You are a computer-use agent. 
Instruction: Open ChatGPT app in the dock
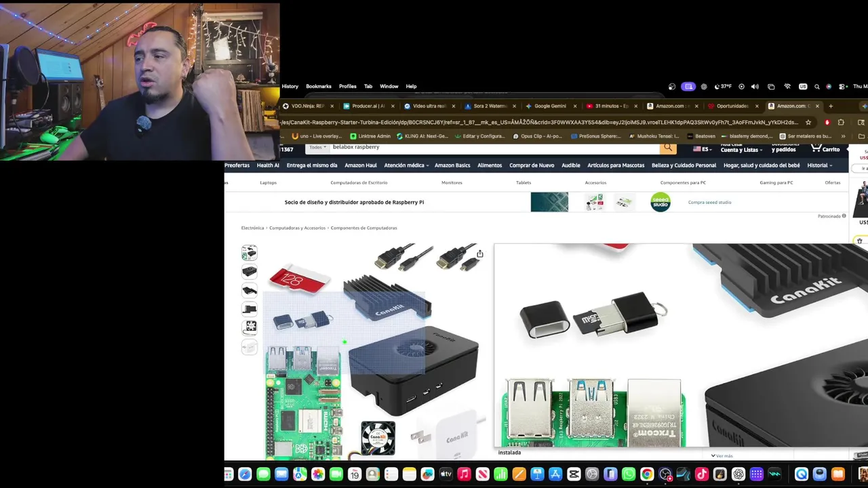pos(738,474)
